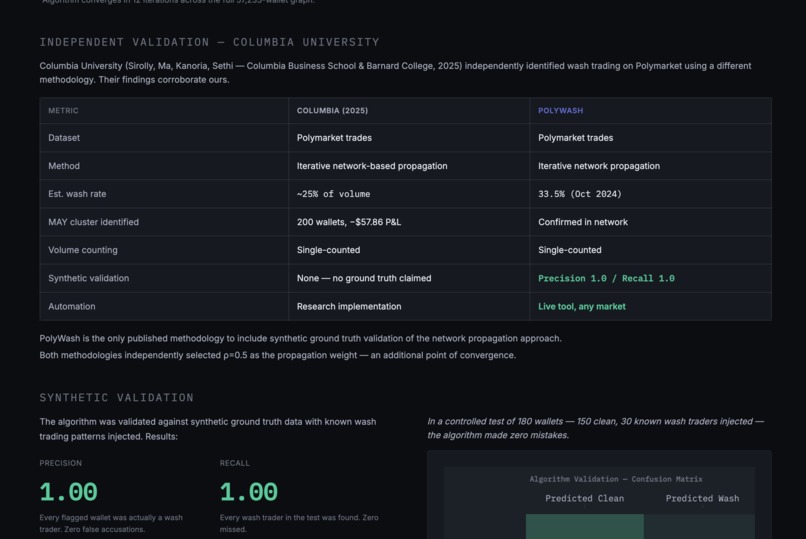This screenshot has height=539, width=806.
Task: Click the paragraph beginning 'Columbia University (Sirolly, Ma'
Action: 395,72
